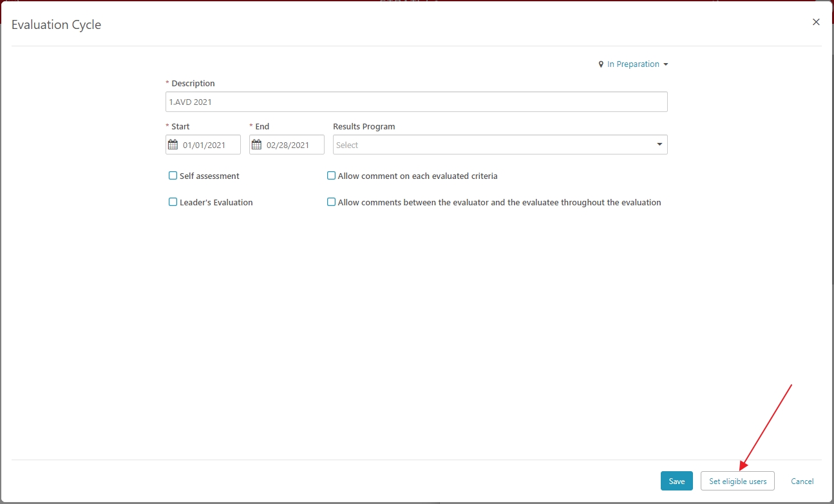This screenshot has height=504, width=834.
Task: Expand Results Program using its arrow
Action: pos(659,145)
